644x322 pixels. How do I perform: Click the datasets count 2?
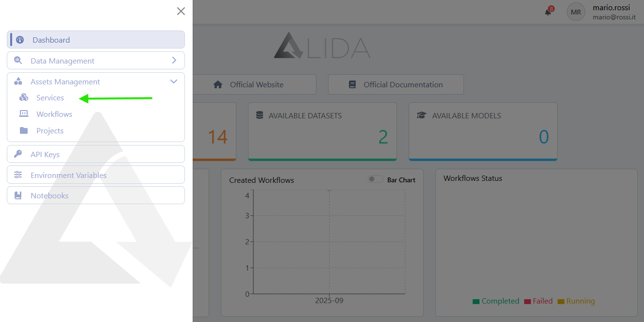[x=383, y=137]
